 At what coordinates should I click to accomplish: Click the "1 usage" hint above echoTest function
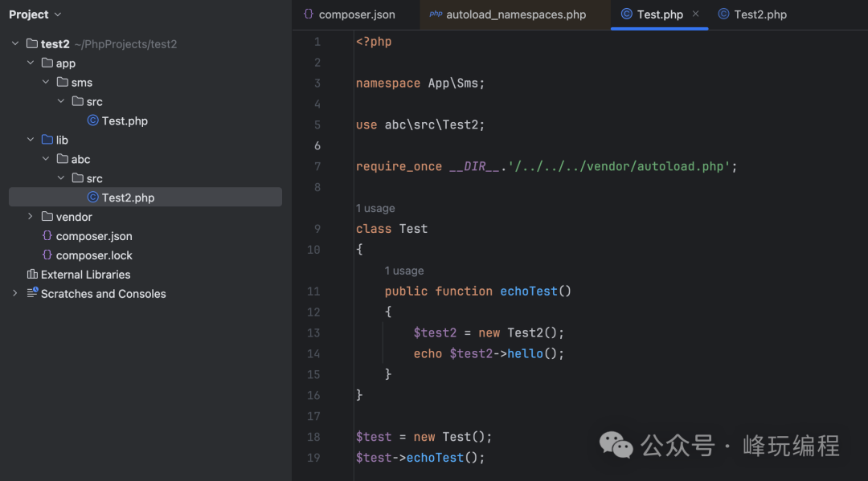tap(404, 271)
